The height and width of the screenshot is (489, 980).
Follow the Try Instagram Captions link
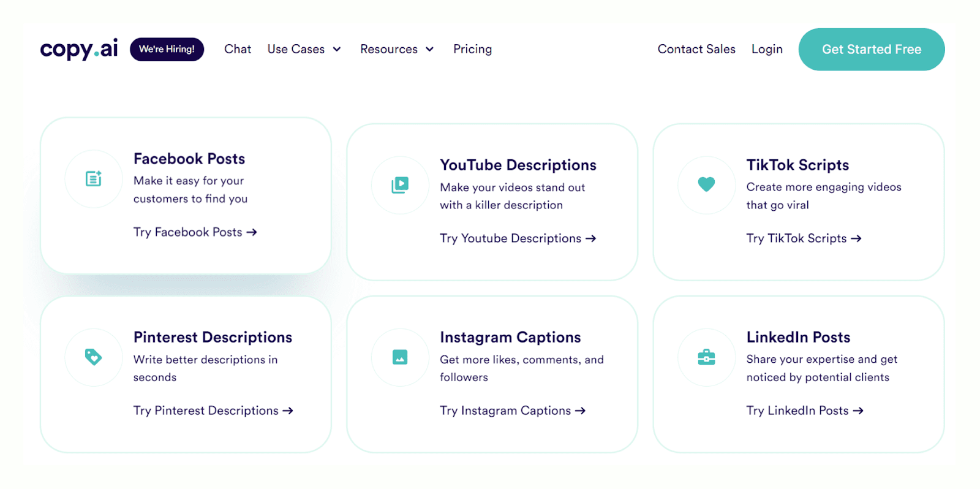(x=513, y=411)
